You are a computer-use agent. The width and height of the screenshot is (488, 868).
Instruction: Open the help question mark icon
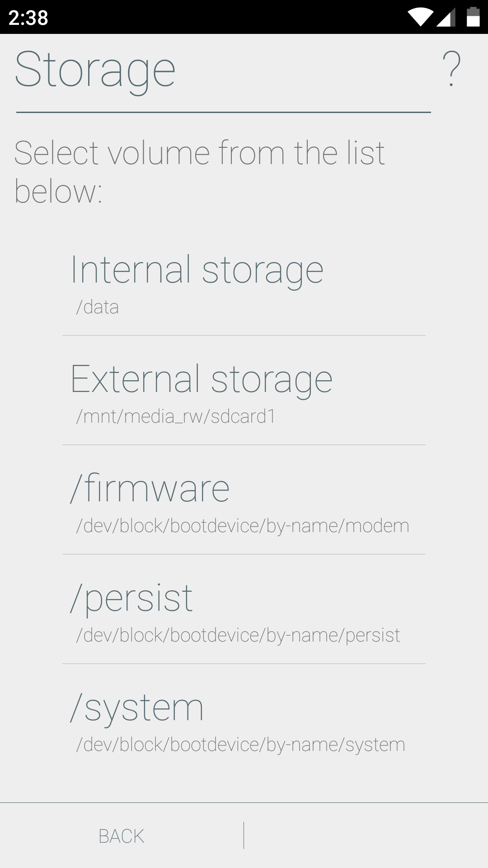pyautogui.click(x=451, y=69)
